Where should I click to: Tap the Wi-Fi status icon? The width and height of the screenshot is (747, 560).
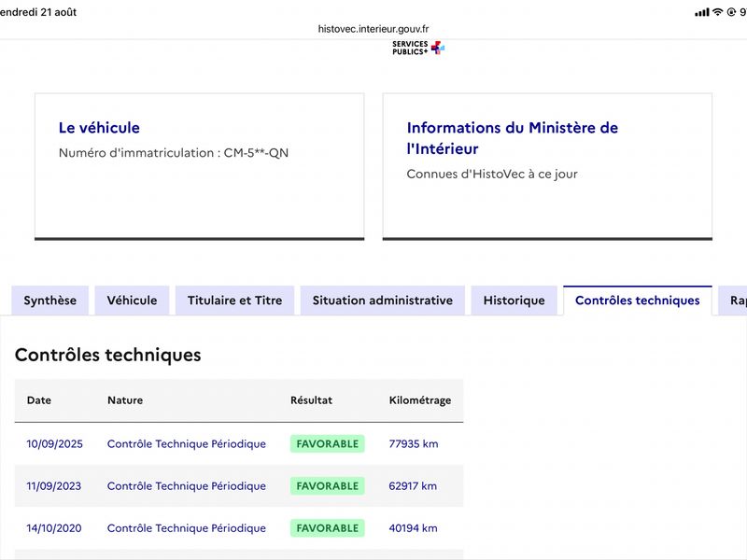(717, 12)
